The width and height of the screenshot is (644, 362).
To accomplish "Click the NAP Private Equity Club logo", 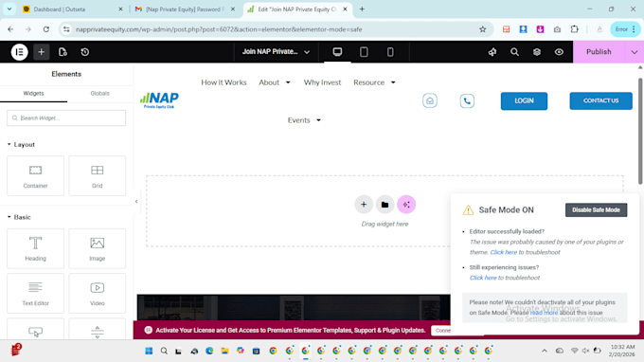I will click(x=159, y=100).
